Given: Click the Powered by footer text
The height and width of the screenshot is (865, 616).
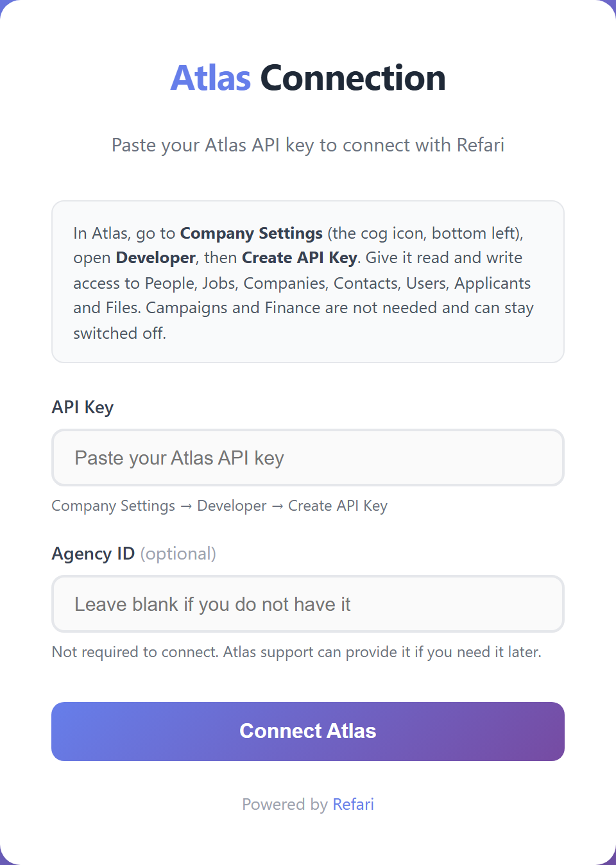Looking at the screenshot, I should point(285,804).
